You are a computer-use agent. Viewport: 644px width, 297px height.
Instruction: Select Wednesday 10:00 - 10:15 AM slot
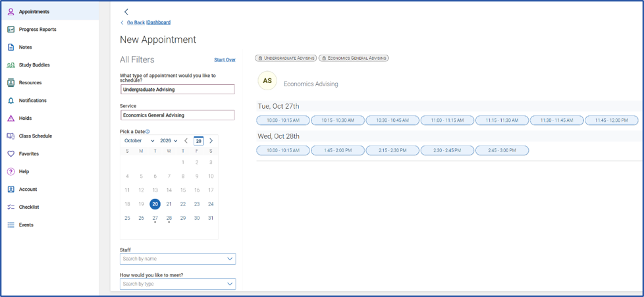pyautogui.click(x=283, y=150)
